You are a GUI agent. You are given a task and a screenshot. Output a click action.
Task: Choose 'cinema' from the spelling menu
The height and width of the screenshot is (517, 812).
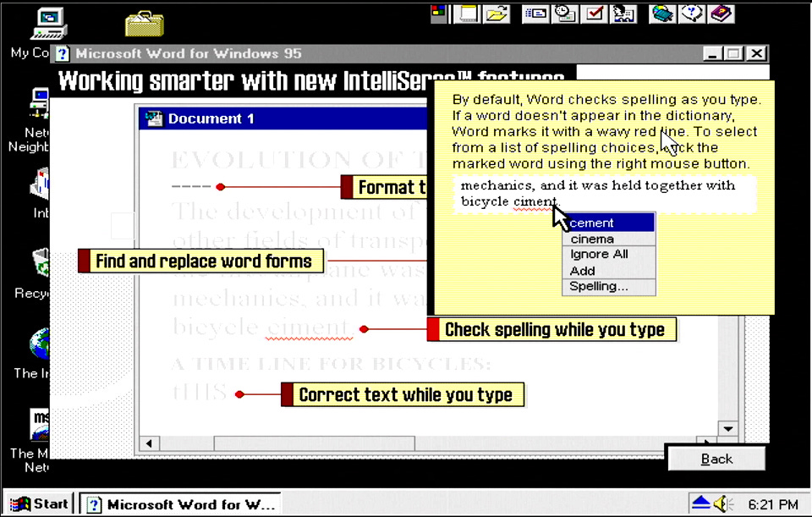point(608,239)
